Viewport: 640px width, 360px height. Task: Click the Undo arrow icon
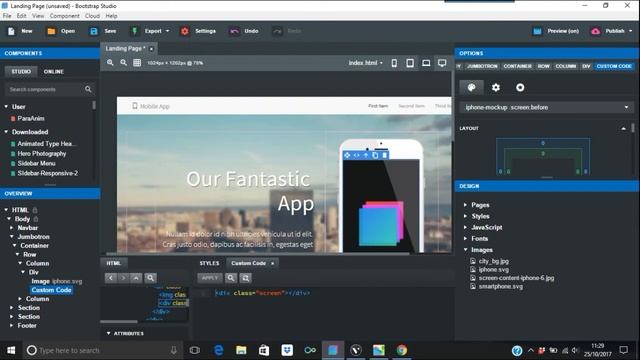(234, 31)
